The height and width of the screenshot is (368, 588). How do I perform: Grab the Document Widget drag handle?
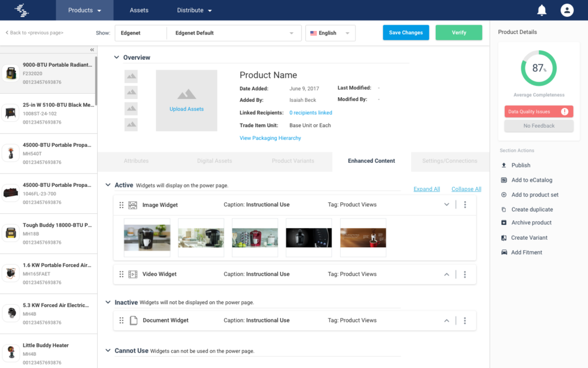tap(121, 320)
